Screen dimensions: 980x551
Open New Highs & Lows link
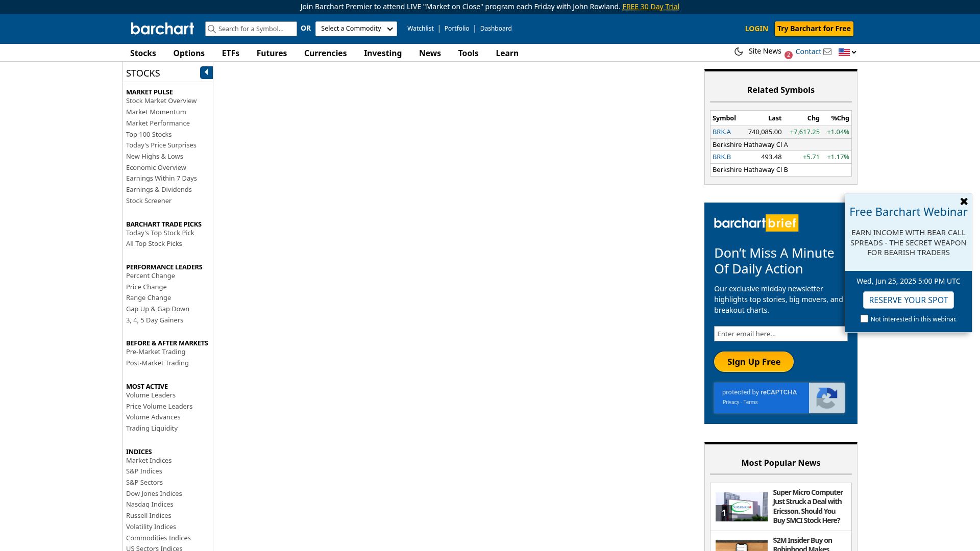coord(154,156)
